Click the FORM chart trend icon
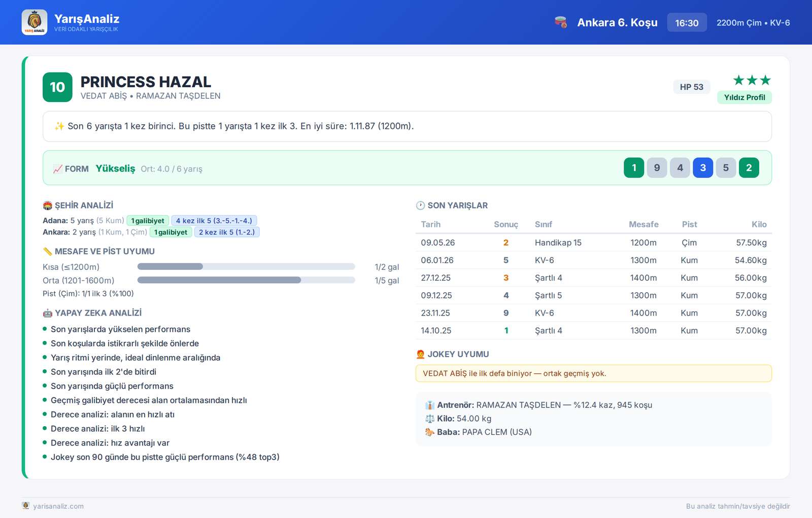The height and width of the screenshot is (518, 812). click(58, 169)
